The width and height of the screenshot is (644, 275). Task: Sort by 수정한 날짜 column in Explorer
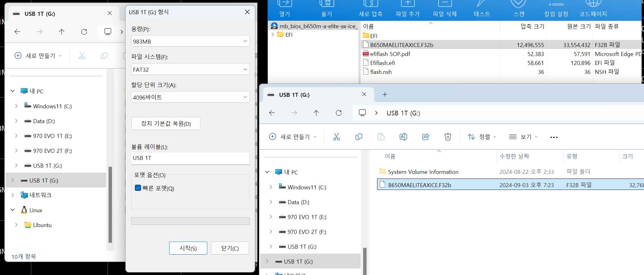[x=514, y=156]
